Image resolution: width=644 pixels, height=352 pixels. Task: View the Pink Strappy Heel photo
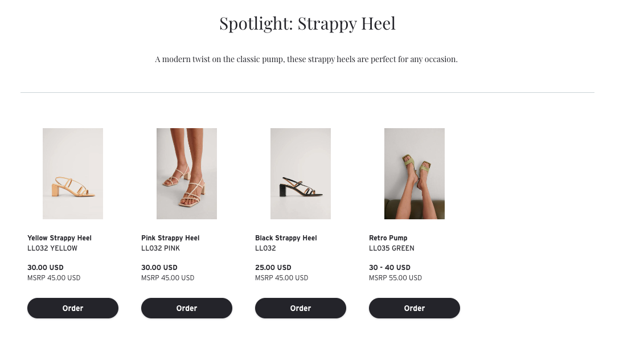pyautogui.click(x=187, y=174)
